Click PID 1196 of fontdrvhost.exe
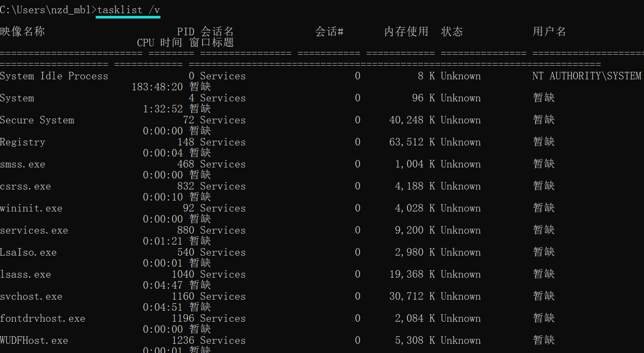 pos(183,318)
